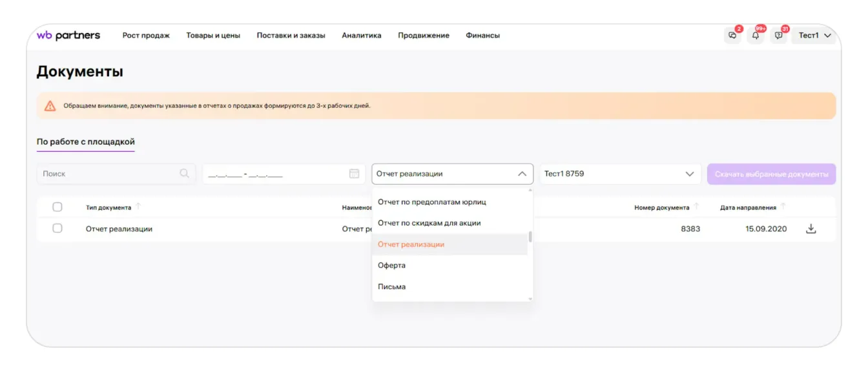Image resolution: width=868 pixels, height=371 pixels.
Task: Sort by 'Дата направления' arrow icon
Action: [x=783, y=207]
